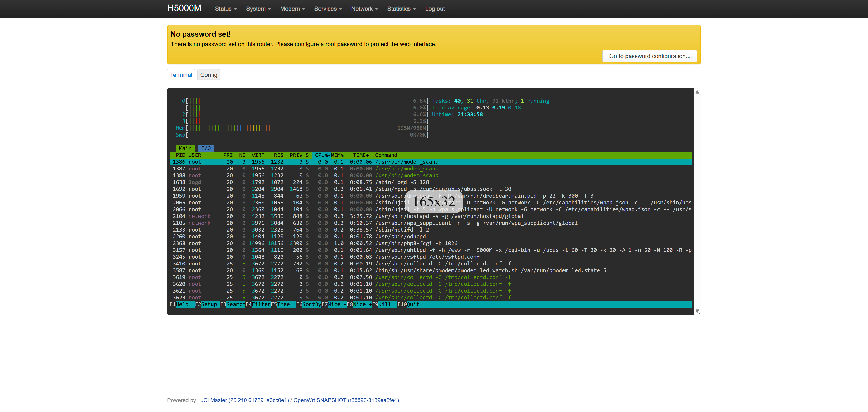Click F10 Quit in htop footer
The height and width of the screenshot is (412, 868).
point(408,304)
